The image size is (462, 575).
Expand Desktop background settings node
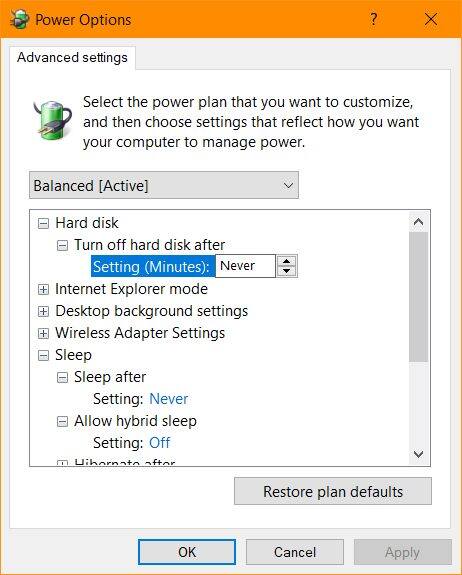(x=43, y=311)
